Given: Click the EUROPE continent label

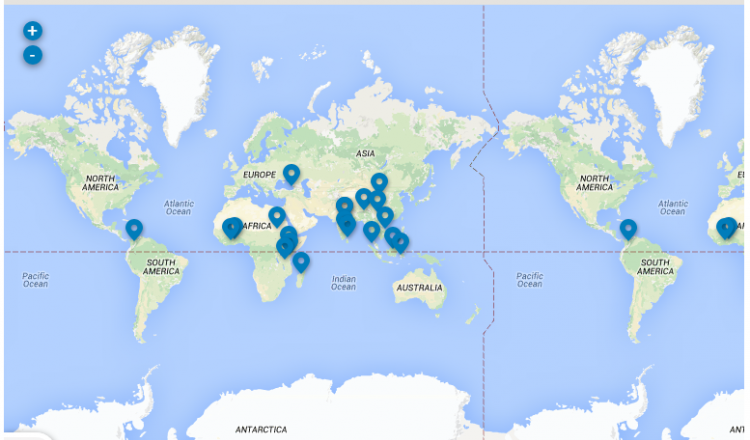Looking at the screenshot, I should pyautogui.click(x=258, y=175).
